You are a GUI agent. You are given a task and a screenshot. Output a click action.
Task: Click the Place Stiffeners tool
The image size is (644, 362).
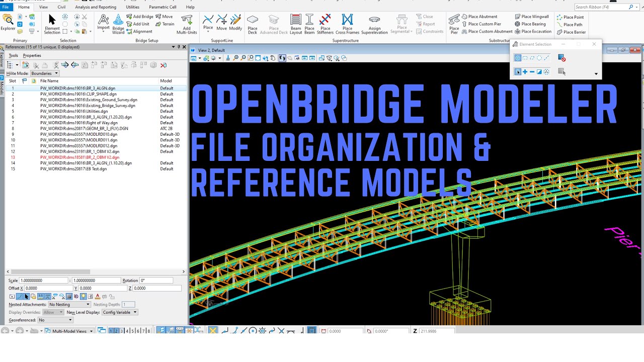[x=326, y=24]
